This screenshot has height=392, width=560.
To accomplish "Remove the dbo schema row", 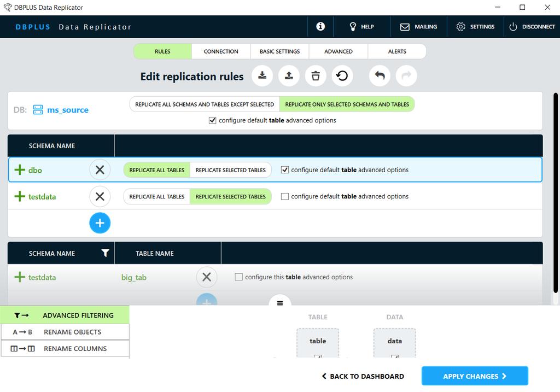I will pos(100,170).
